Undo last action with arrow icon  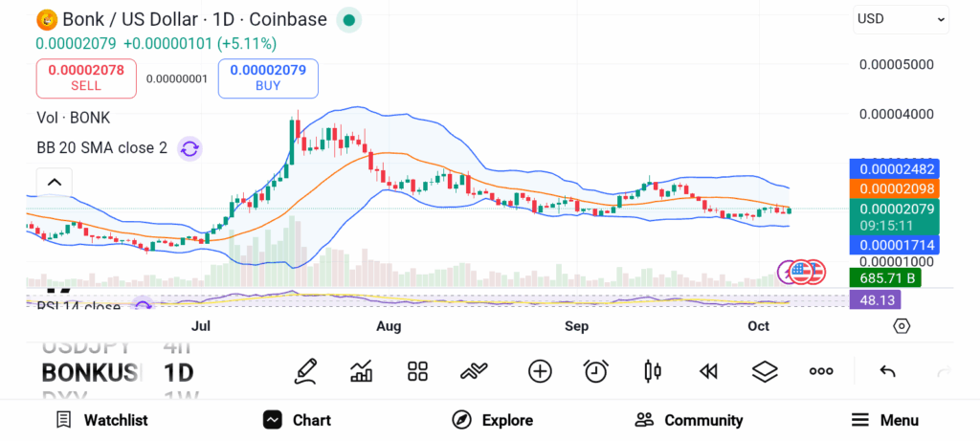pyautogui.click(x=887, y=371)
